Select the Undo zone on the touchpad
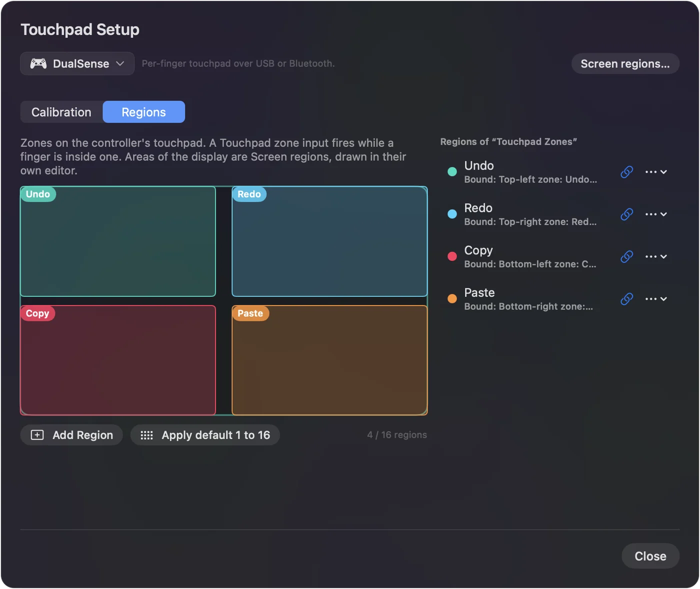 click(118, 241)
